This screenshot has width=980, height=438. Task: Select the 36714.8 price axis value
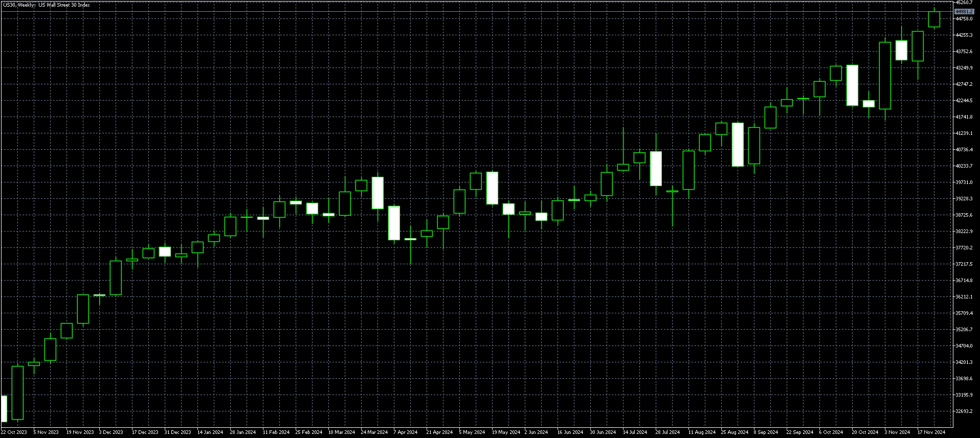(x=964, y=281)
